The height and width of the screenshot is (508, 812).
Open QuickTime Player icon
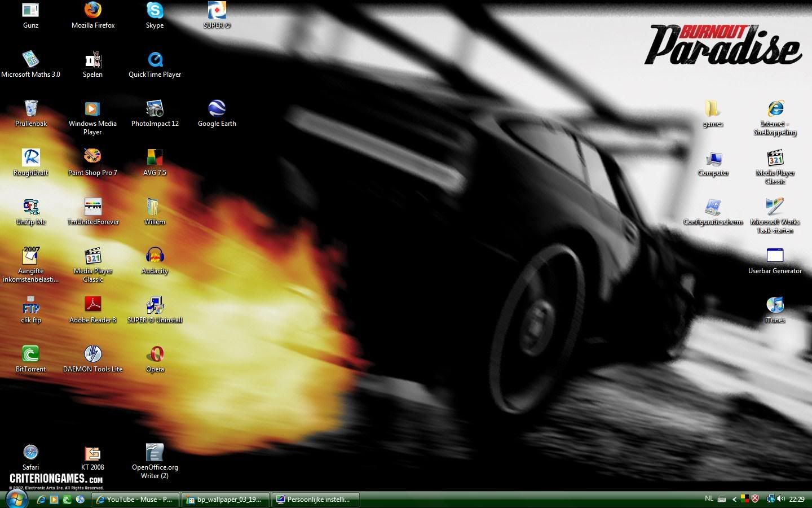[155, 64]
